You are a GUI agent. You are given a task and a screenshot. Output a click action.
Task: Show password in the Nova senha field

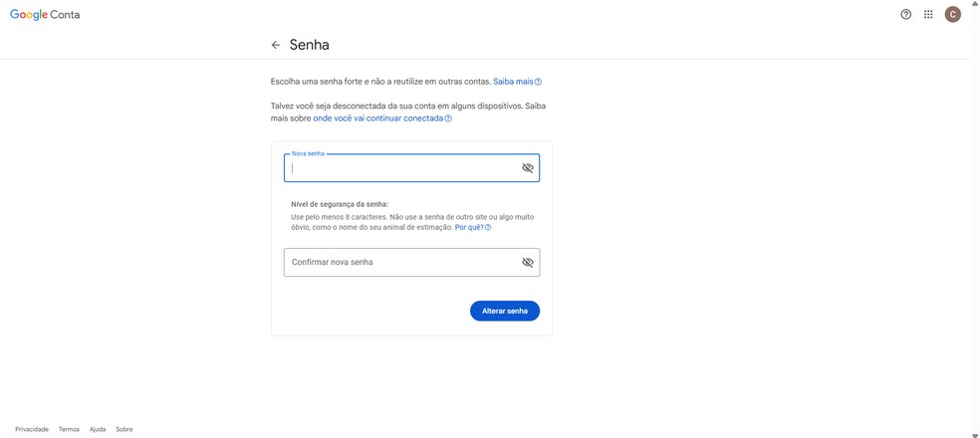[x=528, y=168]
